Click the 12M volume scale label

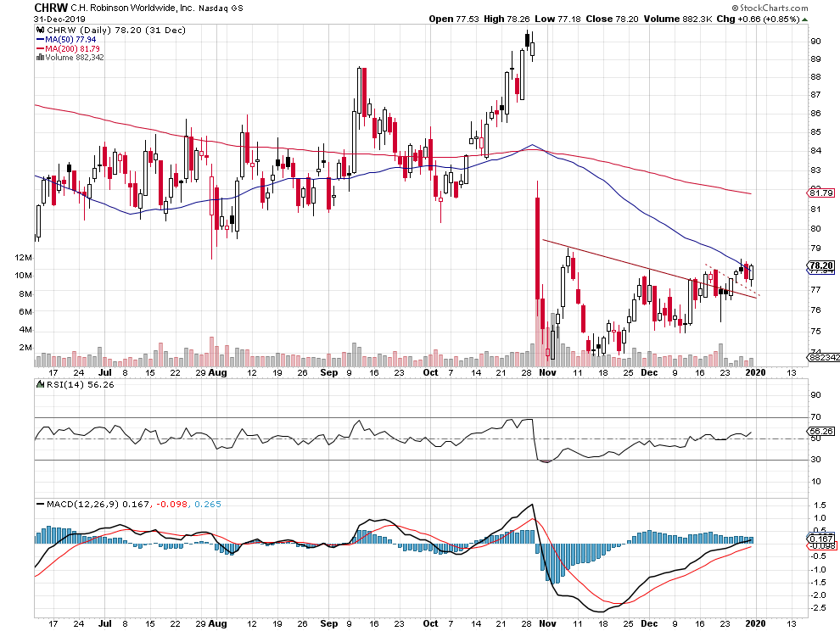(x=24, y=258)
